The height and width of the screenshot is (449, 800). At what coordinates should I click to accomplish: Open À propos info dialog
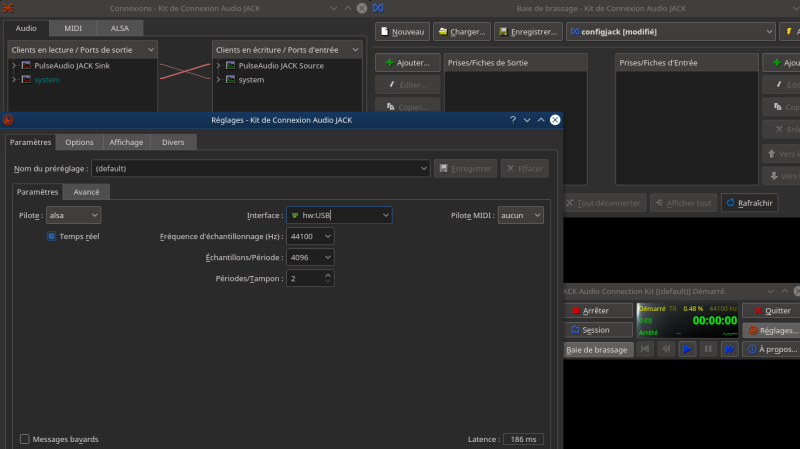point(771,349)
